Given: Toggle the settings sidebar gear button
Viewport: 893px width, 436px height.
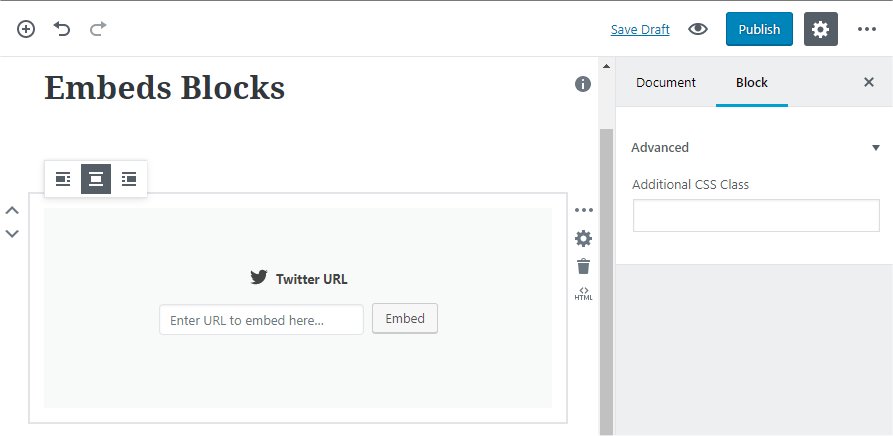Looking at the screenshot, I should pyautogui.click(x=820, y=29).
